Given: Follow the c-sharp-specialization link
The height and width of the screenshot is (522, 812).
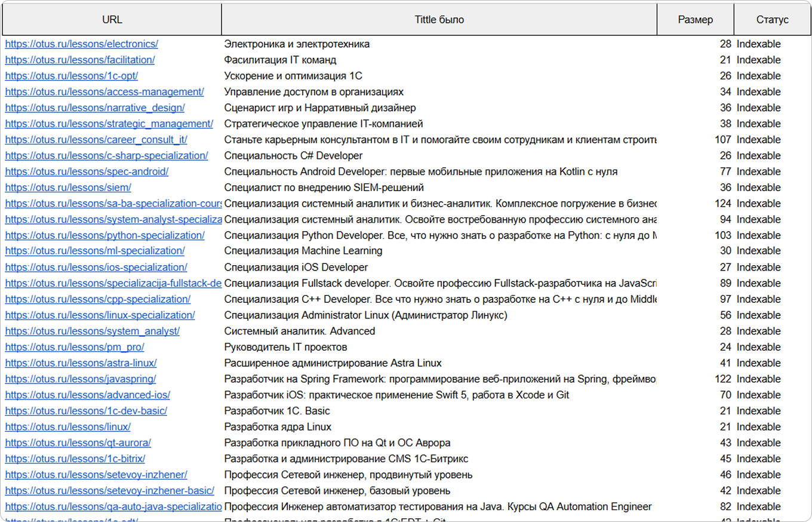Looking at the screenshot, I should (x=107, y=155).
